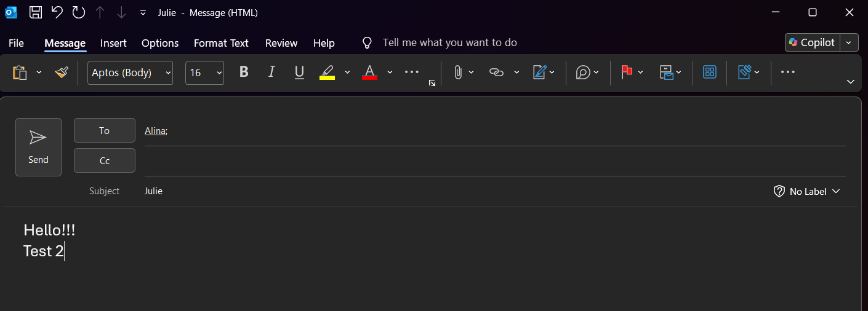Open the All Apps grid icon
Screen dimensions: 868x311
pos(710,73)
